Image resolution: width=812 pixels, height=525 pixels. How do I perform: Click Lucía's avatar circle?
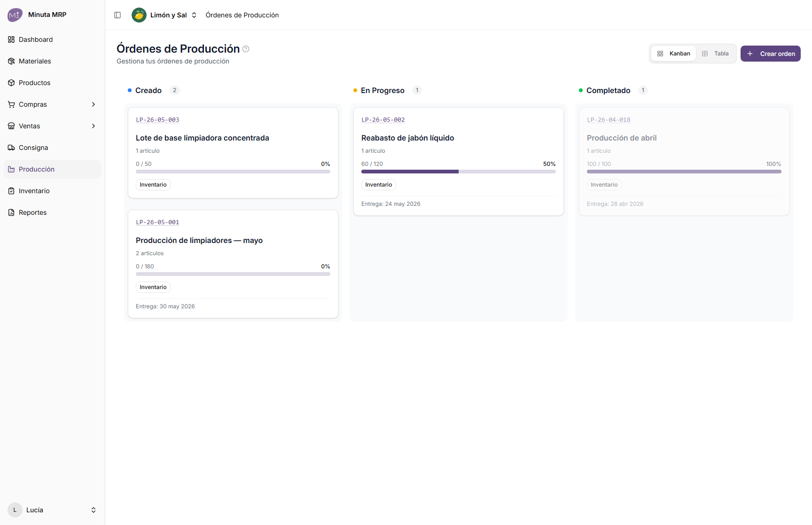click(x=15, y=510)
